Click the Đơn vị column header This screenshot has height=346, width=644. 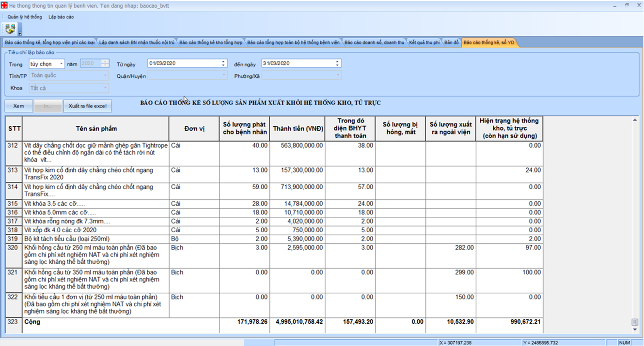coord(194,129)
